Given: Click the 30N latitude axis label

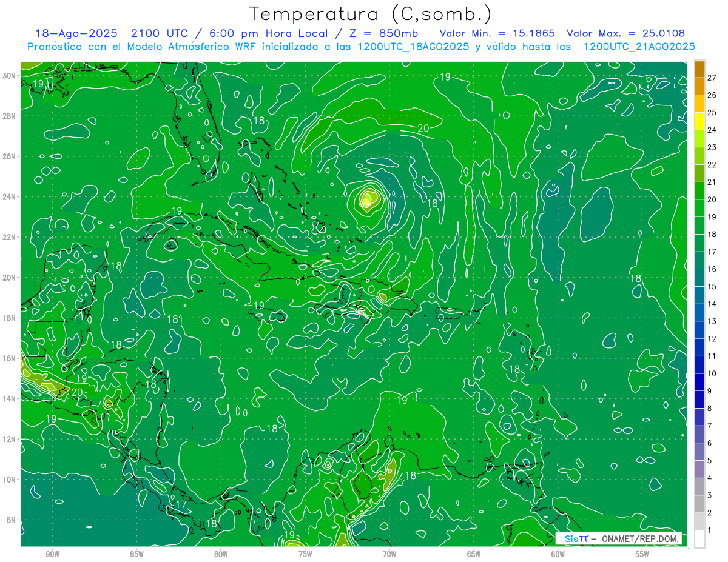Looking at the screenshot, I should (9, 76).
